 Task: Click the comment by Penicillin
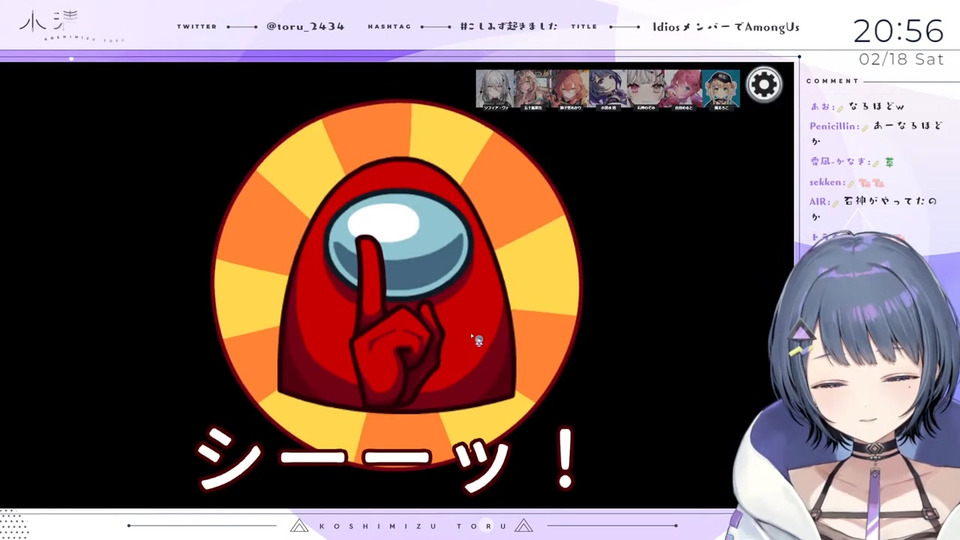[877, 133]
